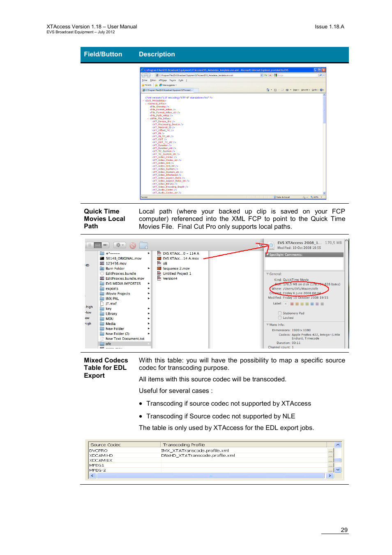Click the red Burn/stop icon in Finder toolbar

point(133,246)
